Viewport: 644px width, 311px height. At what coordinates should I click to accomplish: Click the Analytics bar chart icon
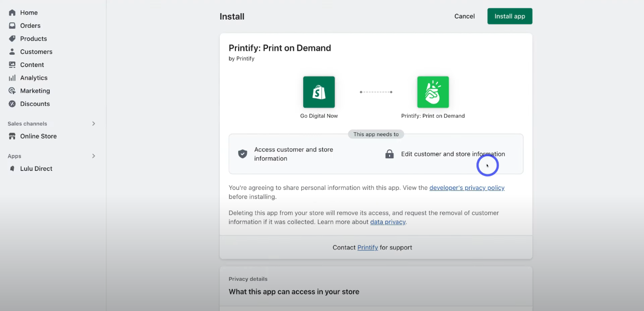[12, 78]
